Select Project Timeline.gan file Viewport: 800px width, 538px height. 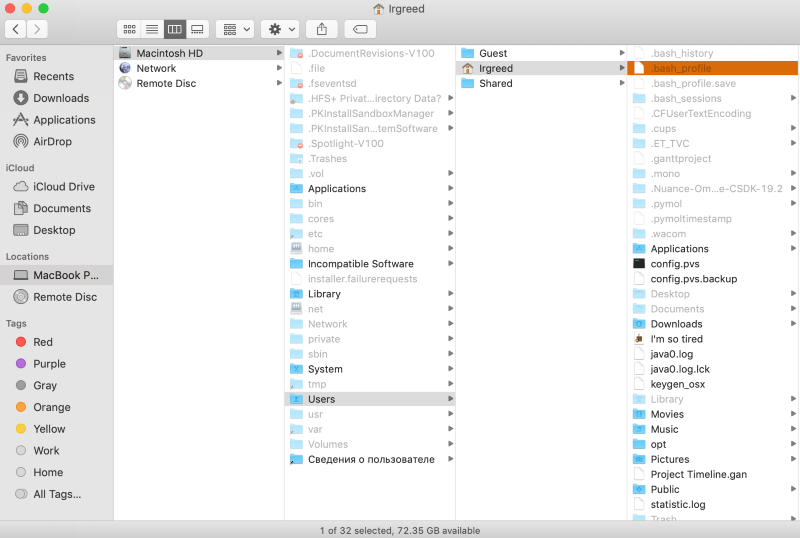point(713,474)
